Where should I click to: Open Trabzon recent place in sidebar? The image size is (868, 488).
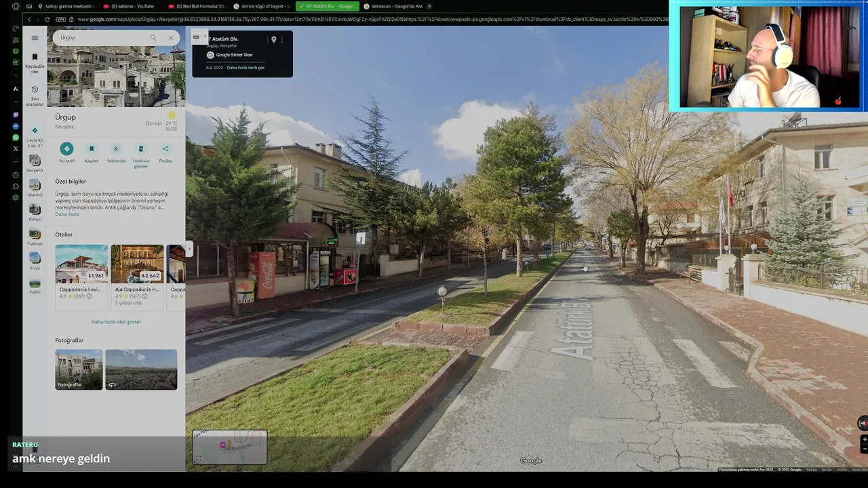pos(35,236)
